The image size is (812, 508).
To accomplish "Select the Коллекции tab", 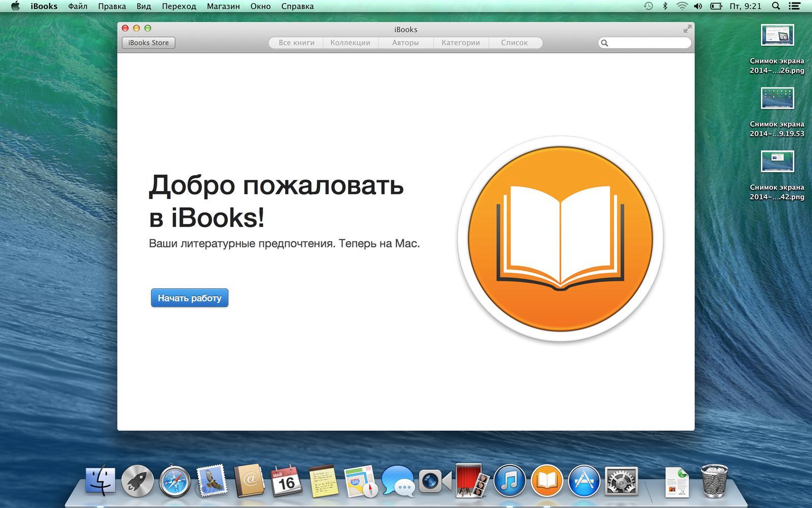I will pos(350,43).
